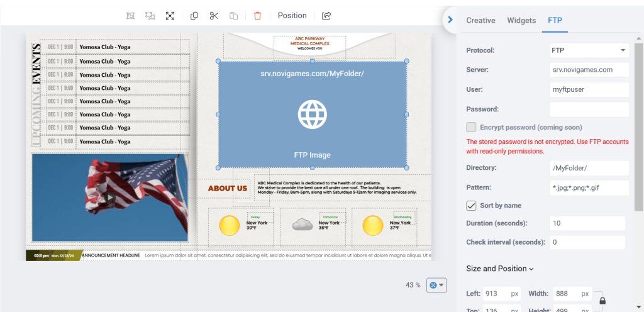This screenshot has height=312, width=644.
Task: Click the fit-to-screen expand arrows icon
Action: 170,16
